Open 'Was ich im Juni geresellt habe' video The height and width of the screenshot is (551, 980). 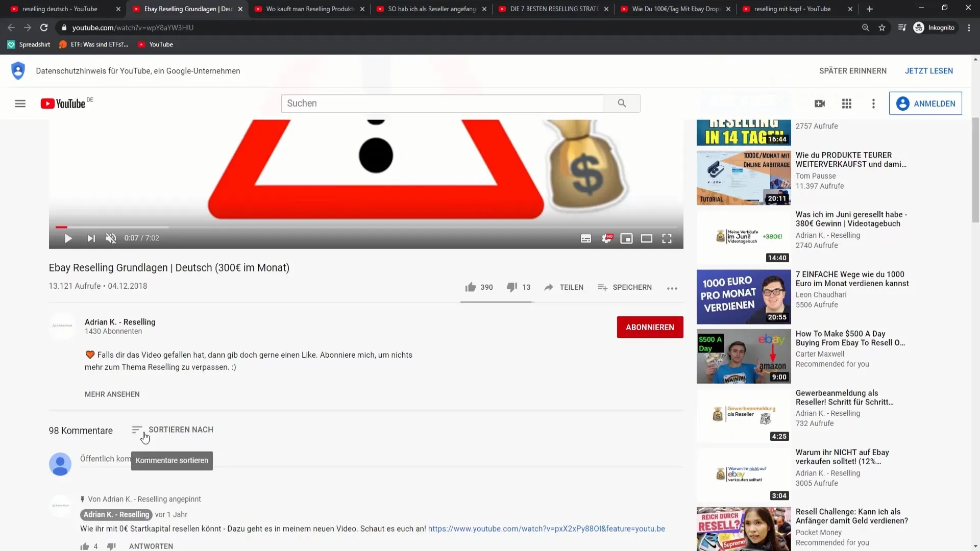point(851,219)
